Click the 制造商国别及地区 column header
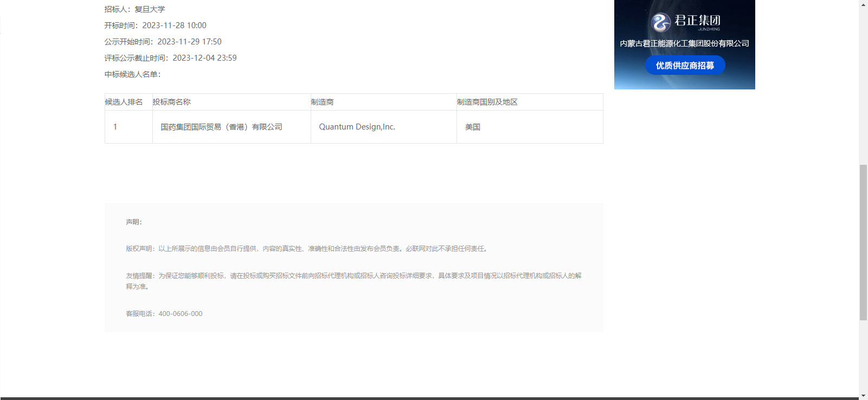This screenshot has width=868, height=400. point(487,102)
